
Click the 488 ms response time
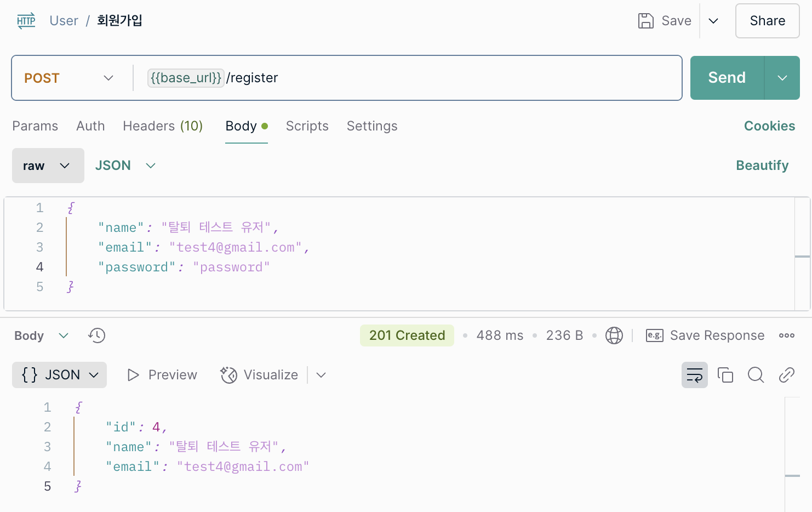pyautogui.click(x=500, y=335)
